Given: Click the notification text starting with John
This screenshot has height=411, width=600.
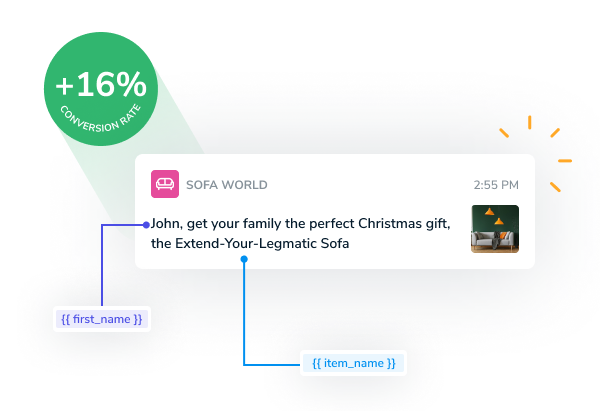Looking at the screenshot, I should [300, 233].
